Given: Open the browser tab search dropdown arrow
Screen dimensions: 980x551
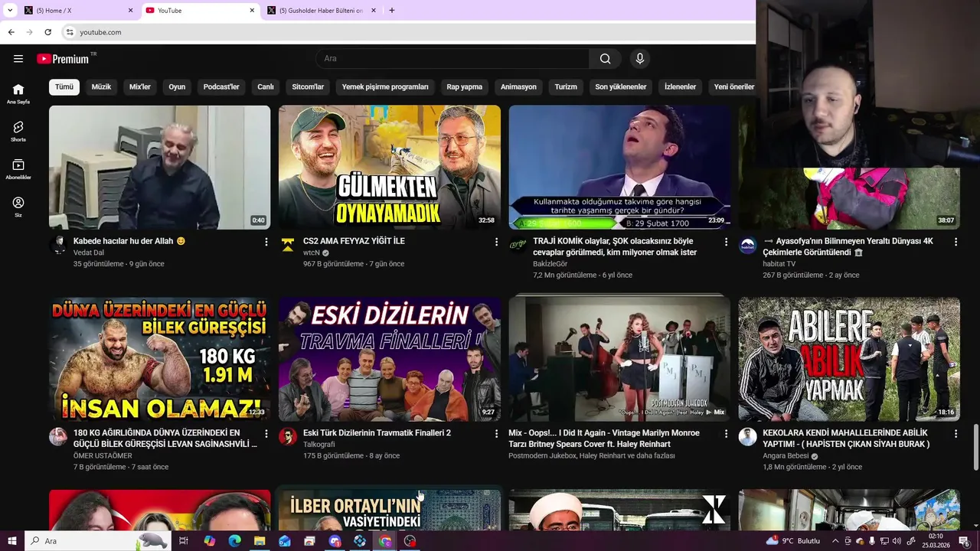Looking at the screenshot, I should point(10,11).
